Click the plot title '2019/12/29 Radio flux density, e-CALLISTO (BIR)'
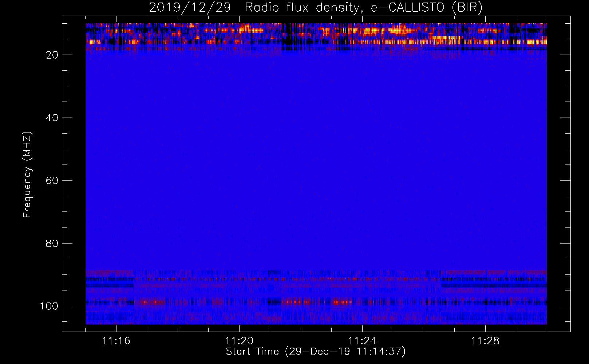Viewport: 589px width, 364px height. pos(316,7)
